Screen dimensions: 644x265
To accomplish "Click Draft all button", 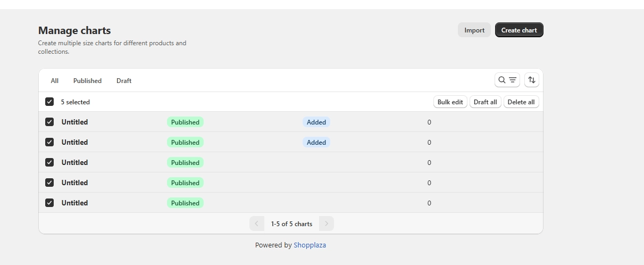I will [486, 102].
